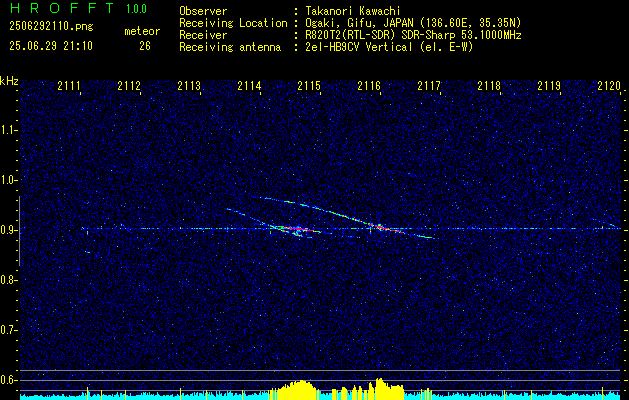
Task: Select the filename 2506292110.png
Action: [x=51, y=26]
